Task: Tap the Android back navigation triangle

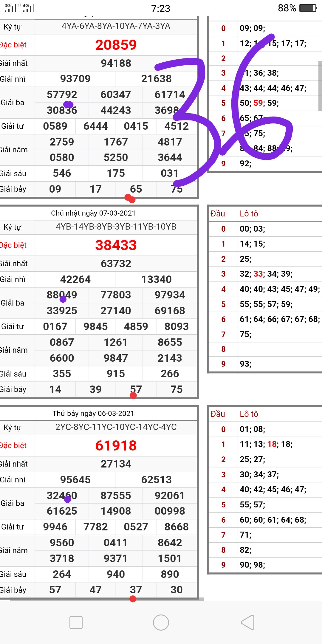Action: [248, 622]
